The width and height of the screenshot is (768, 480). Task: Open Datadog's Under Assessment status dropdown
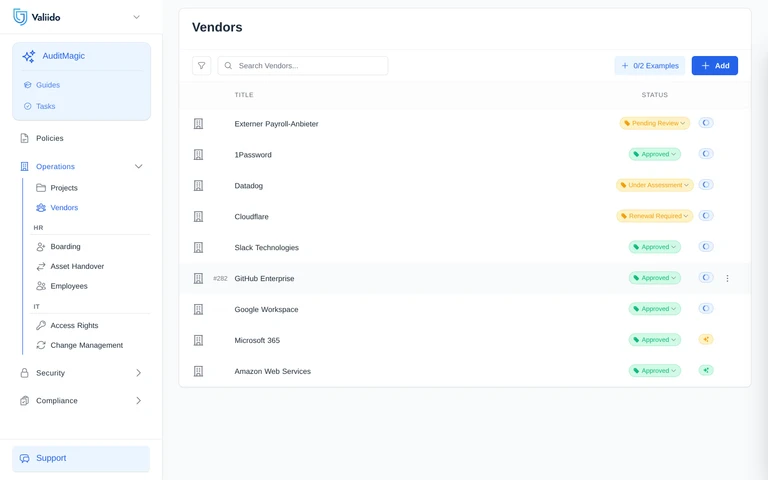(655, 185)
